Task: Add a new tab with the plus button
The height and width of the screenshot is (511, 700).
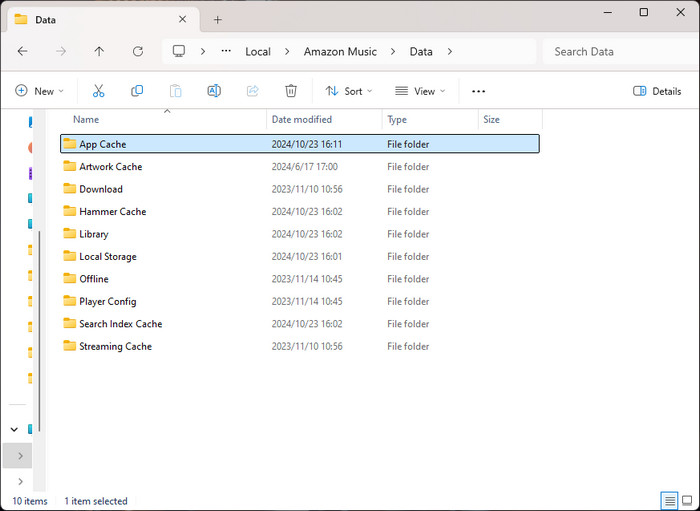Action: click(217, 20)
